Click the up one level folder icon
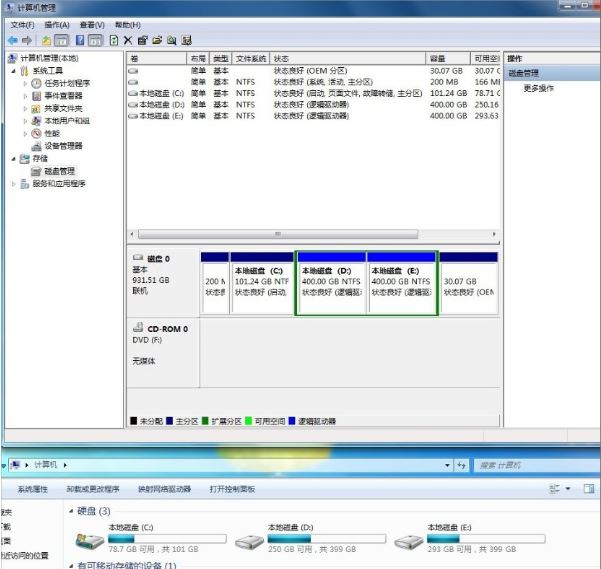This screenshot has width=601, height=569. (x=46, y=40)
